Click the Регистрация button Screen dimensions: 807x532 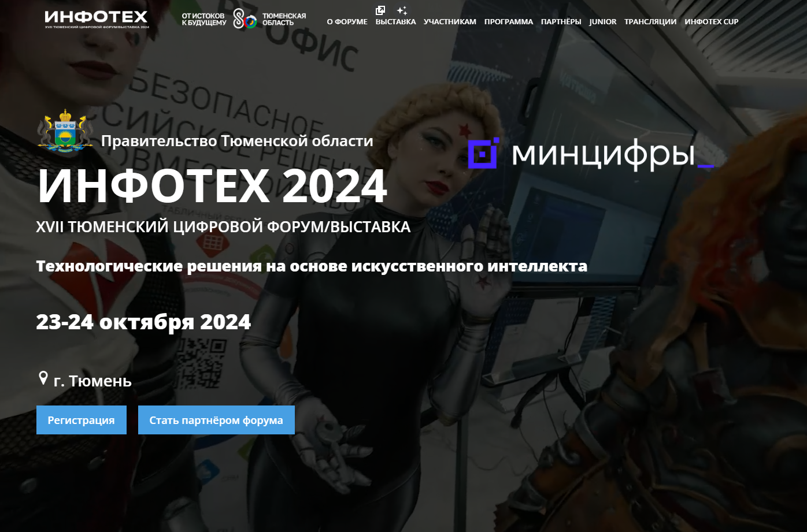82,420
